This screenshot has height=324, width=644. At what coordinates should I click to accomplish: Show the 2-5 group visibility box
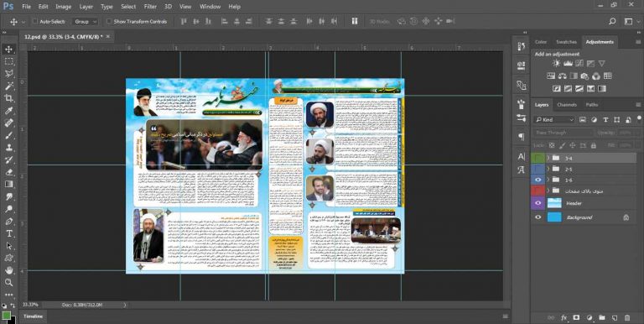coord(538,169)
